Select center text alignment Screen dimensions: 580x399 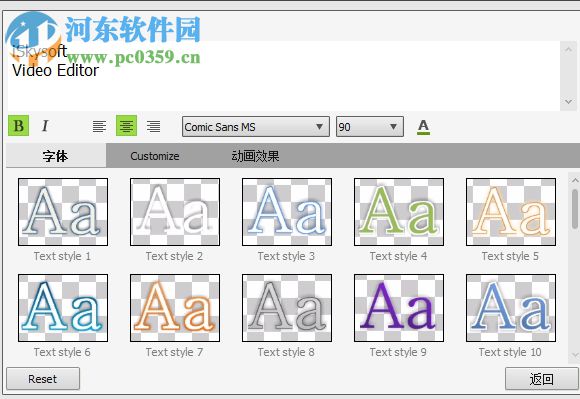pos(126,126)
